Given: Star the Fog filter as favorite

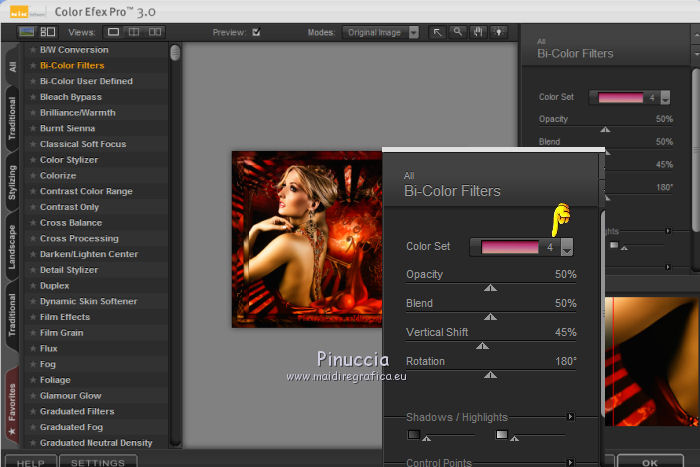Looking at the screenshot, I should coord(33,364).
